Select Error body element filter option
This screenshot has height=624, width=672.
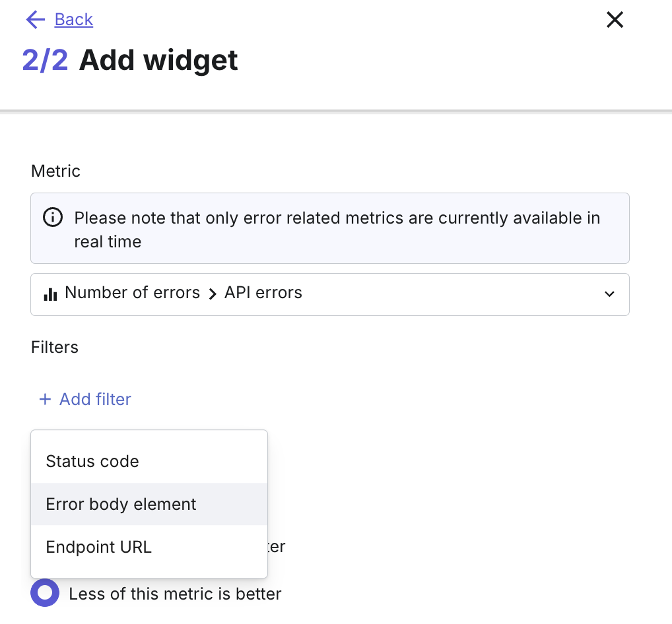pos(121,505)
